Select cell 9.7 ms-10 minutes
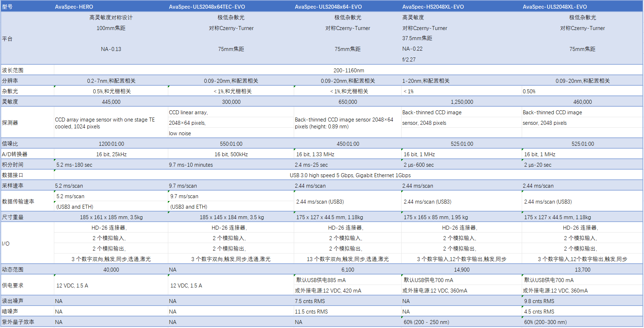Viewport: 644px width, 328px height. 231,165
